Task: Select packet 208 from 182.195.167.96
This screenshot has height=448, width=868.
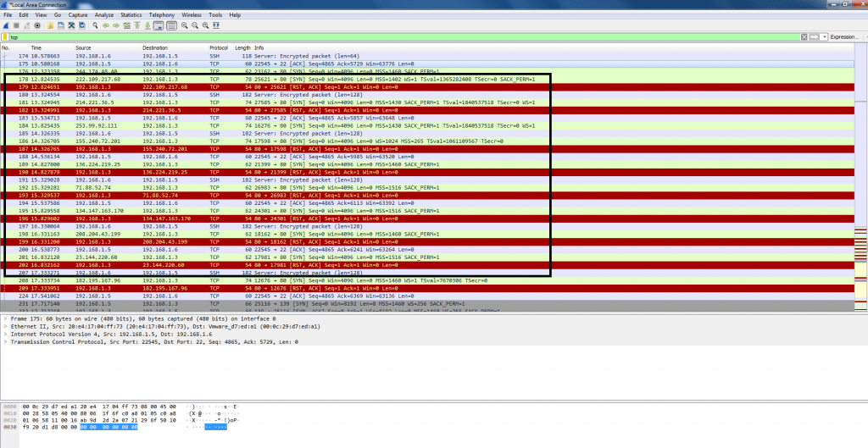Action: (x=427, y=280)
